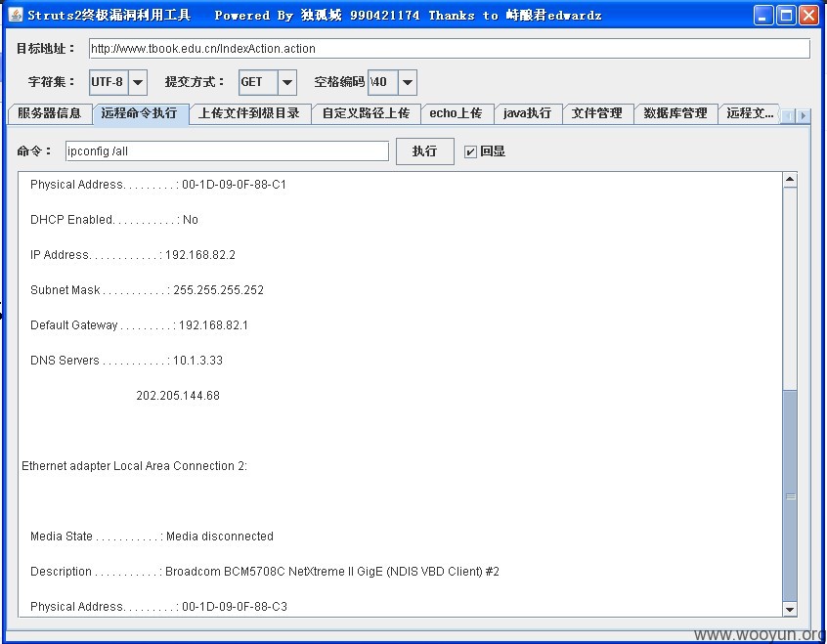Click the DNS Servers 10.1.3.33 line

pyautogui.click(x=126, y=361)
